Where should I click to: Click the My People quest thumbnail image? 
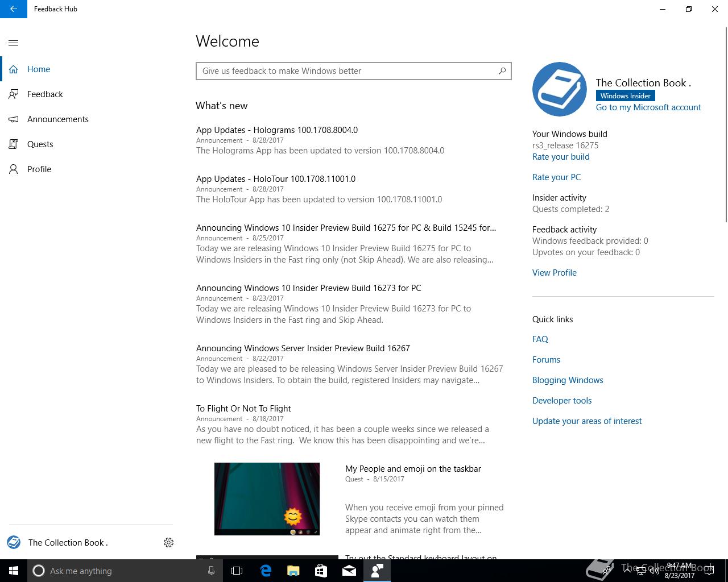click(x=267, y=499)
